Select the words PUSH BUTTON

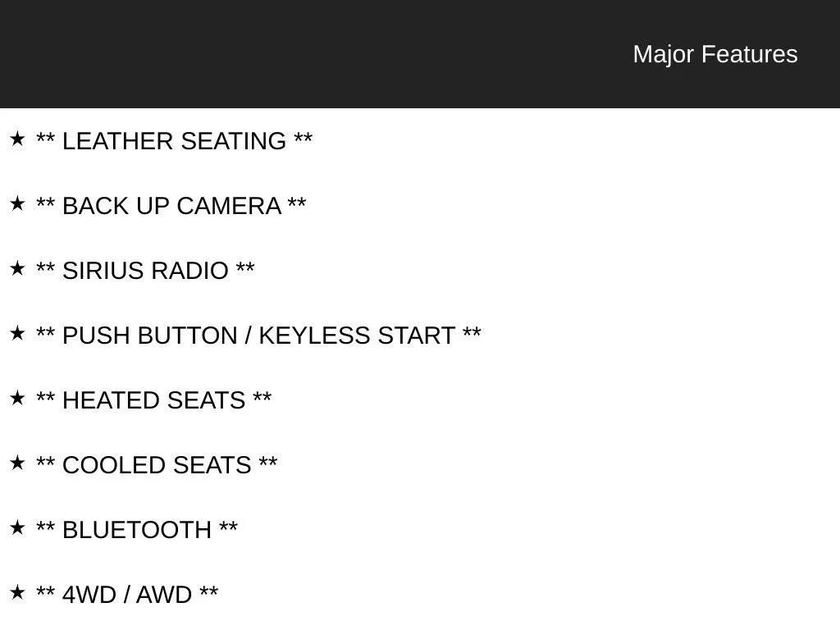(x=149, y=336)
